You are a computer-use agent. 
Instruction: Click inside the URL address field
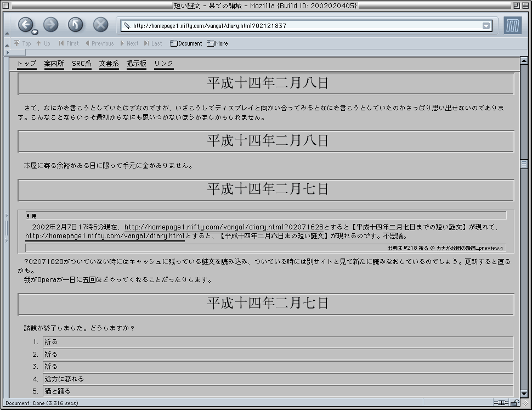[x=302, y=26]
